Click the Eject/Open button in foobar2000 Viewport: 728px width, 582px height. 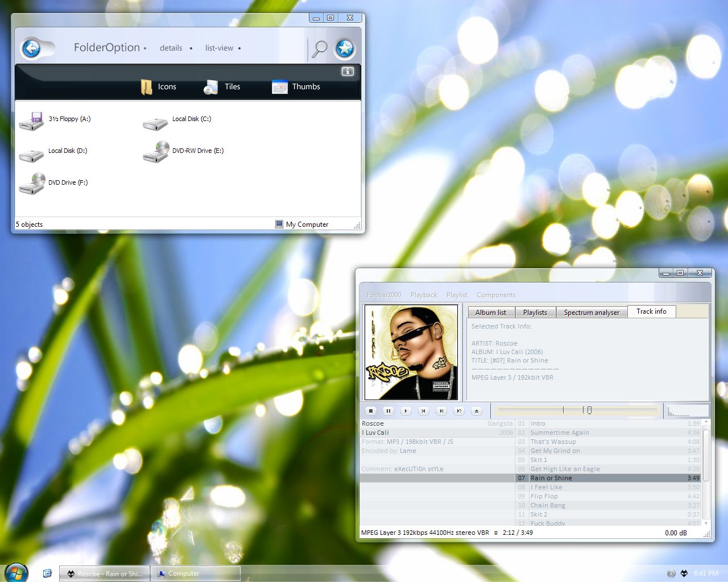coord(477,411)
